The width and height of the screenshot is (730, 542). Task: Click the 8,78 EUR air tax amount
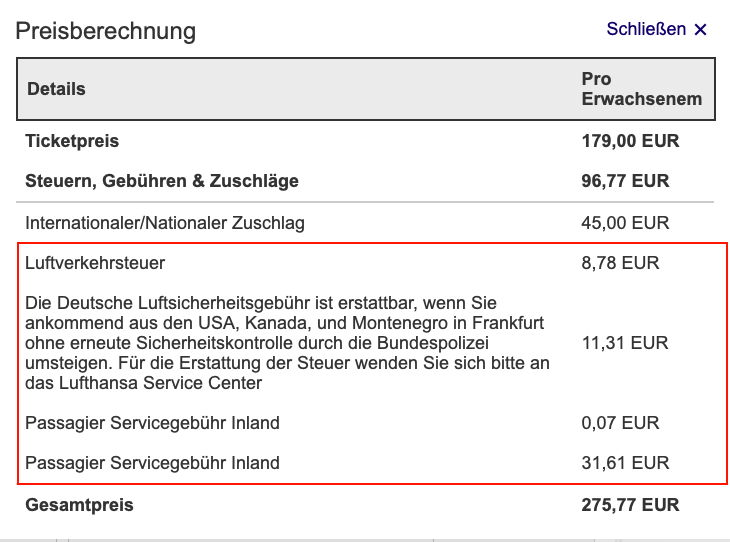621,264
